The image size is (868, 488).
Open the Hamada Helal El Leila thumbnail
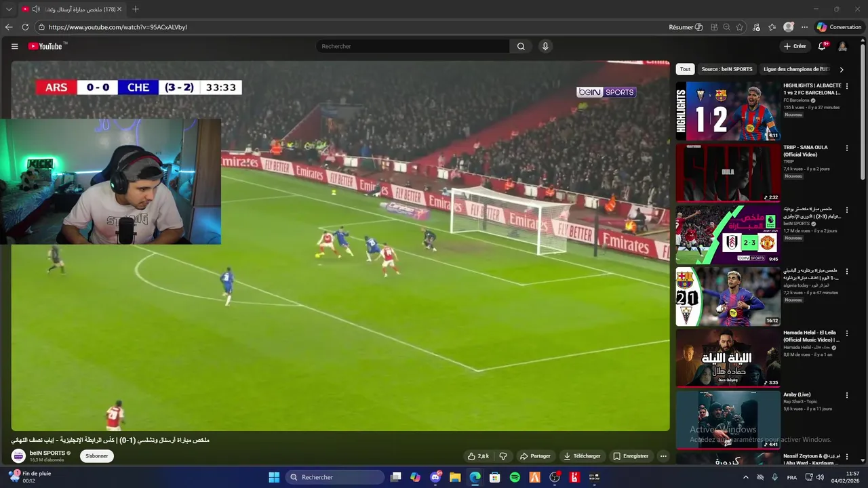(728, 358)
